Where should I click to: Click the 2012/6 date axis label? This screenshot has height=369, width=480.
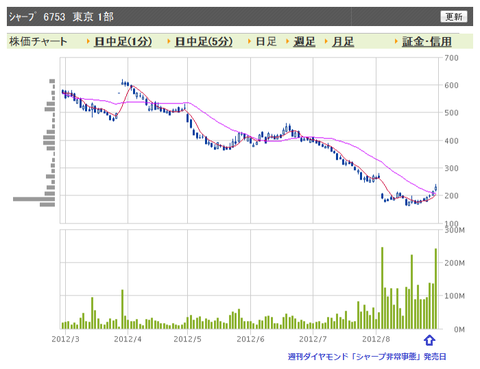(250, 339)
